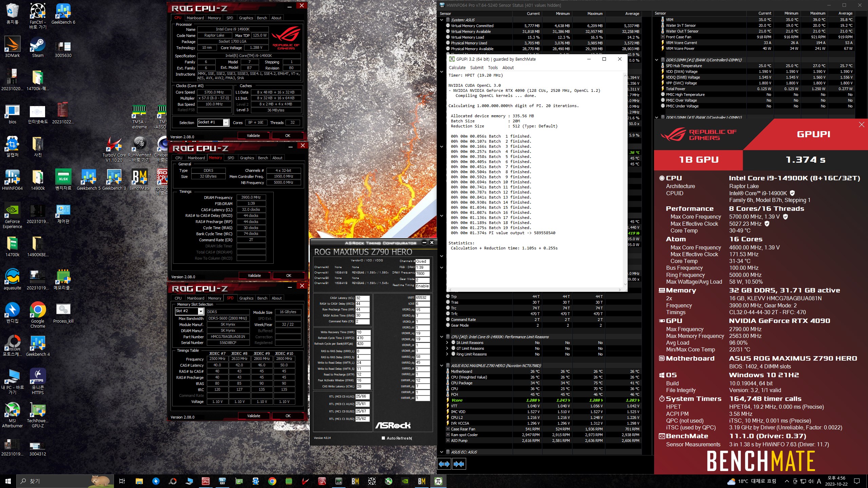Click Validate in the CPU-Z memory timings window
Image resolution: width=868 pixels, height=488 pixels.
pos(254,276)
